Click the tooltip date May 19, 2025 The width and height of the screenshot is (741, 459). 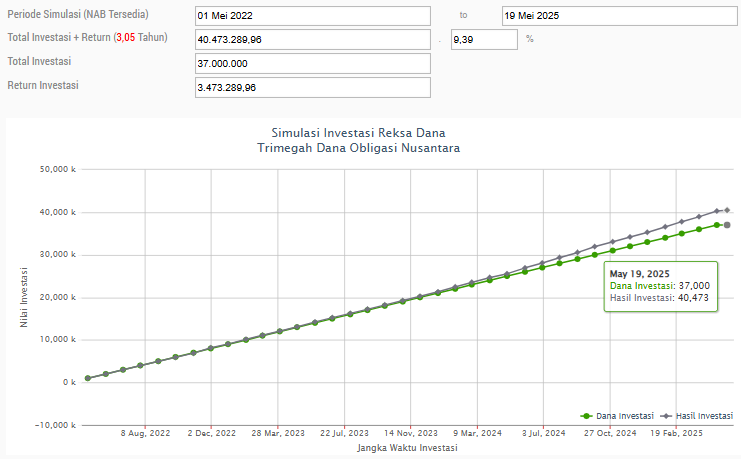pos(639,274)
